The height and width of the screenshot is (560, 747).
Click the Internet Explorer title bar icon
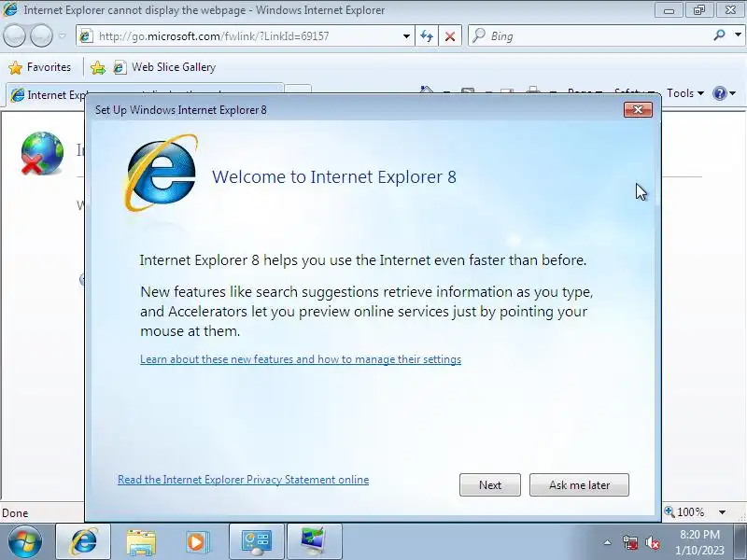click(x=10, y=9)
